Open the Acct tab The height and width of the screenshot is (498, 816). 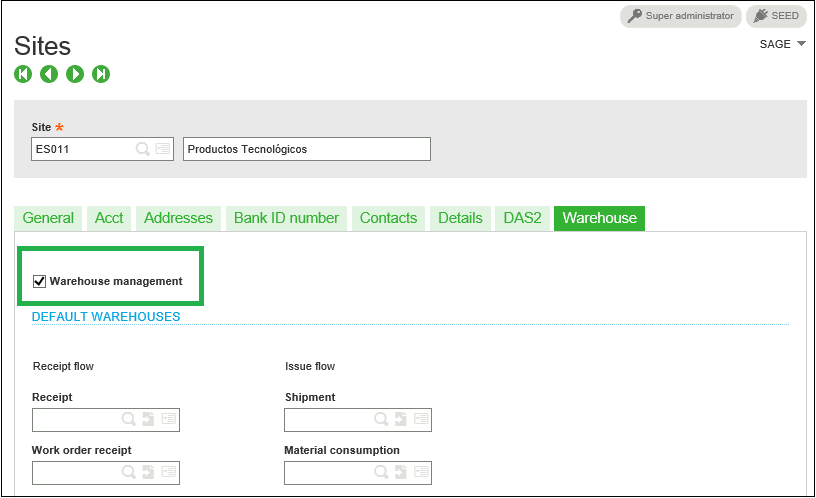coord(109,218)
